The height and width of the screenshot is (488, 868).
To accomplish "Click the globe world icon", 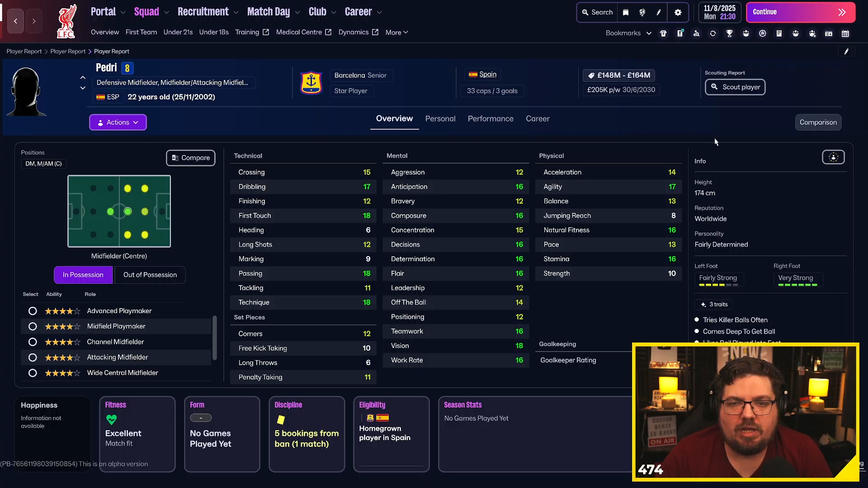I will tap(642, 12).
